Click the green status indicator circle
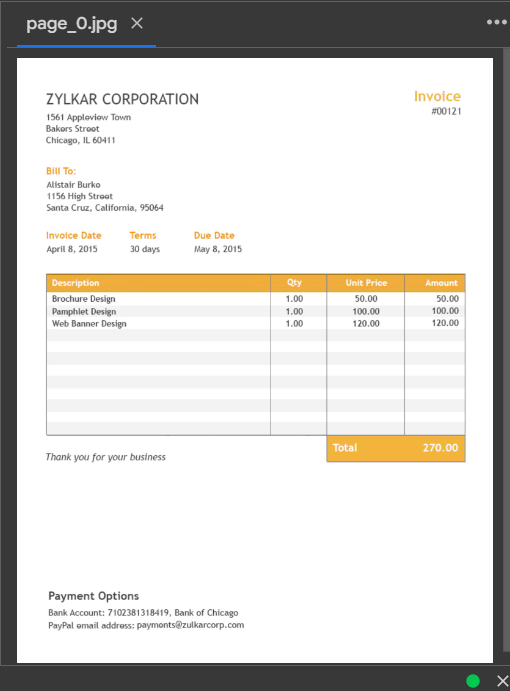The width and height of the screenshot is (510, 691). tap(473, 680)
